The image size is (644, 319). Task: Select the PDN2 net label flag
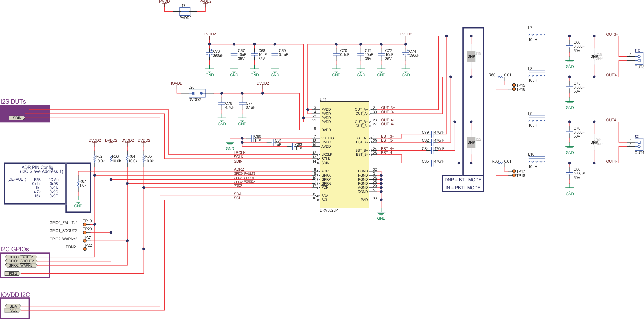click(x=13, y=273)
